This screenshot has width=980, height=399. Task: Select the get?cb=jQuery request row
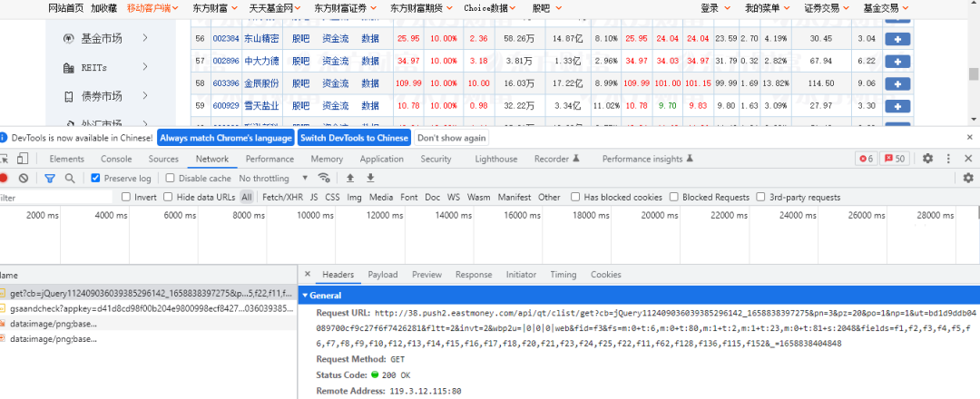[149, 292]
